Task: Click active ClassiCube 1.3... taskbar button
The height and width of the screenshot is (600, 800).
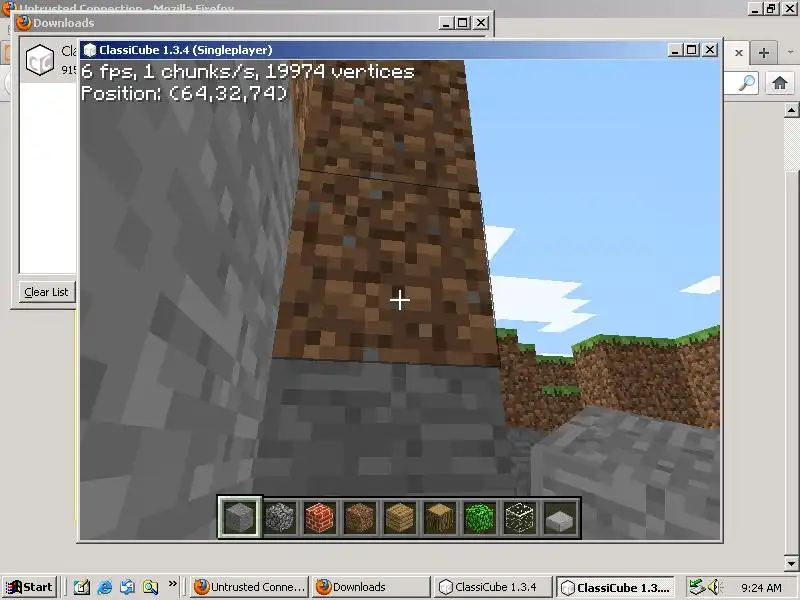Action: [x=615, y=587]
